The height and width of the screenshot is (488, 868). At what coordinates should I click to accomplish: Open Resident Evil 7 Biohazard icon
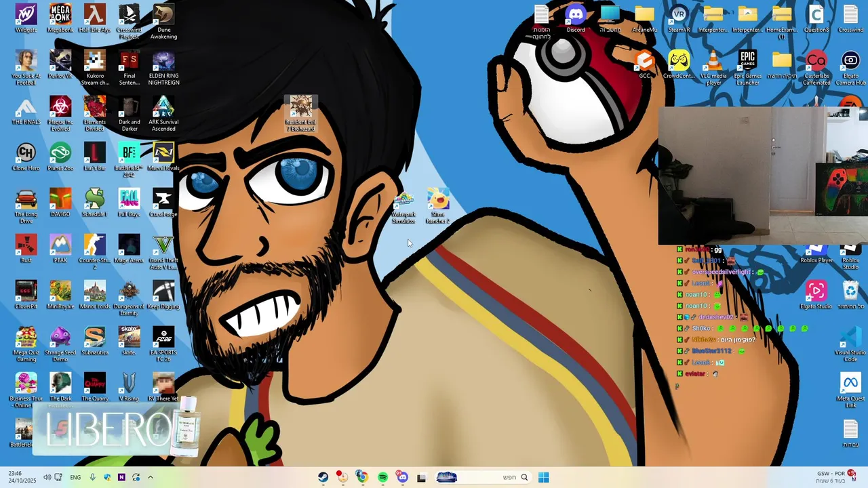(300, 113)
